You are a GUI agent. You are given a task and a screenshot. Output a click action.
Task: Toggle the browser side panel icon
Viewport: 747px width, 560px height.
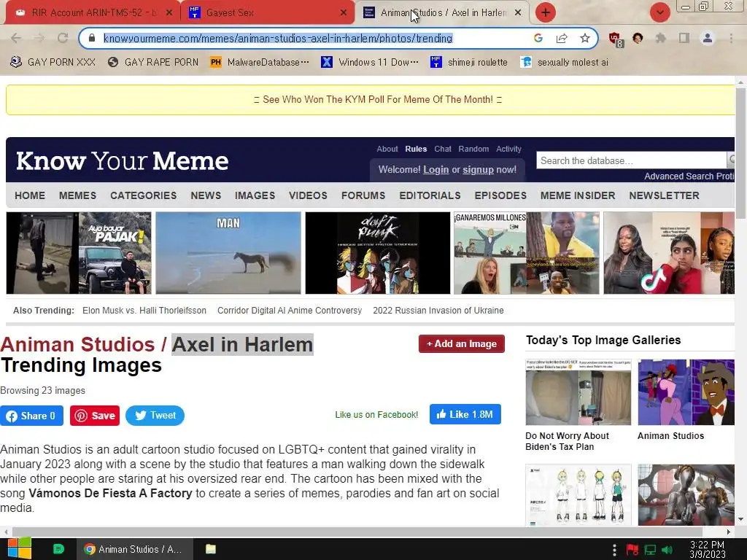click(x=684, y=38)
